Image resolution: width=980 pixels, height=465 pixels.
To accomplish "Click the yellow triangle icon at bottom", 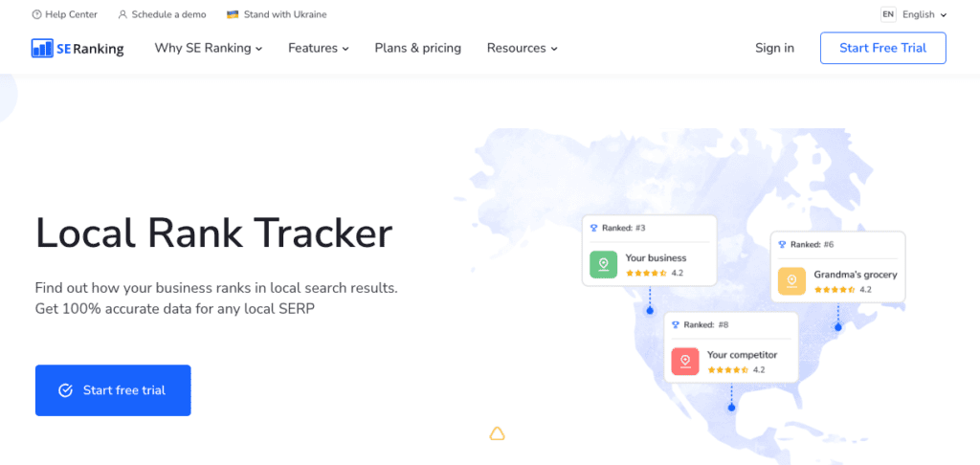I will click(x=497, y=434).
